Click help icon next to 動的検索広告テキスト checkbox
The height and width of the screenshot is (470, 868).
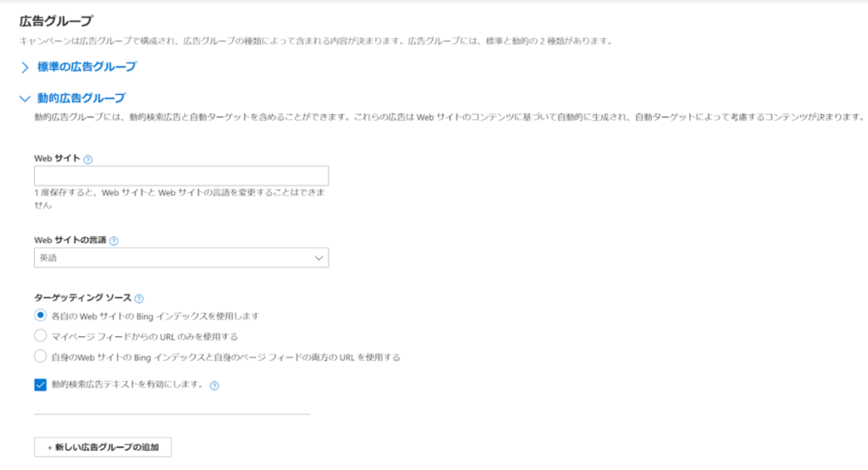click(x=214, y=385)
